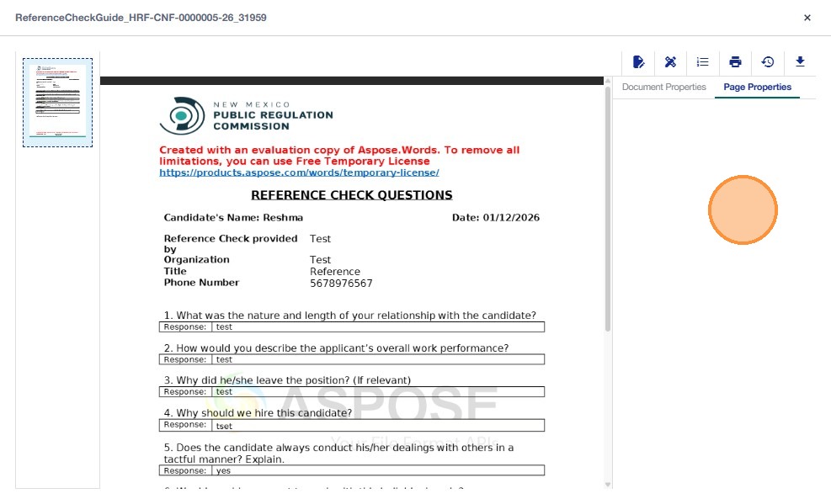Image resolution: width=831 pixels, height=504 pixels.
Task: Open the version history clock icon
Action: [x=767, y=62]
